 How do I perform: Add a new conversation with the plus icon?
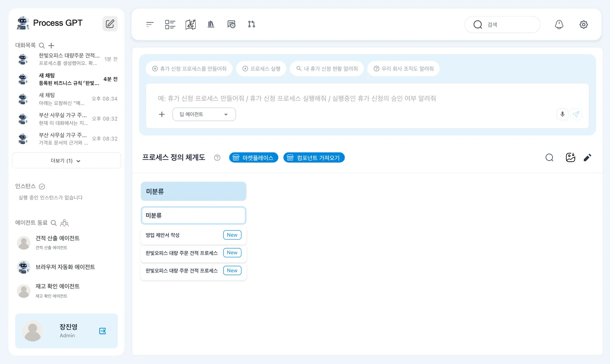pos(51,46)
